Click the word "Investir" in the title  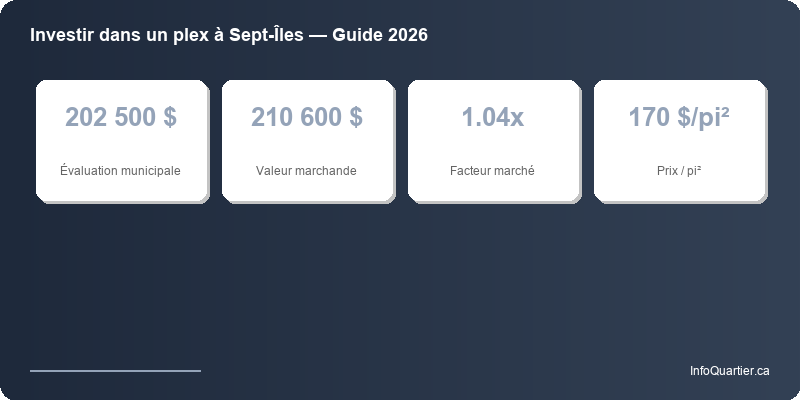[60, 35]
